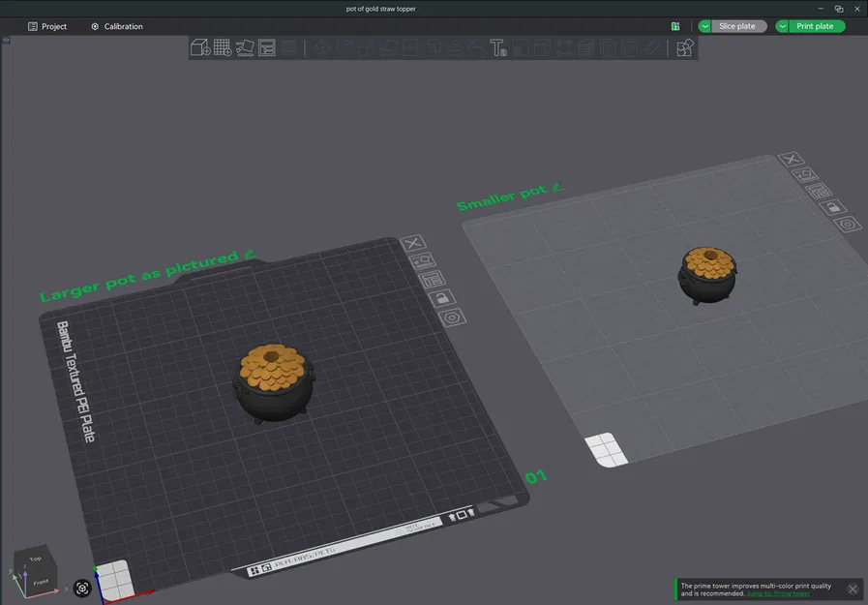Image resolution: width=868 pixels, height=605 pixels.
Task: Maximize the Bambu Studio window
Action: 839,9
